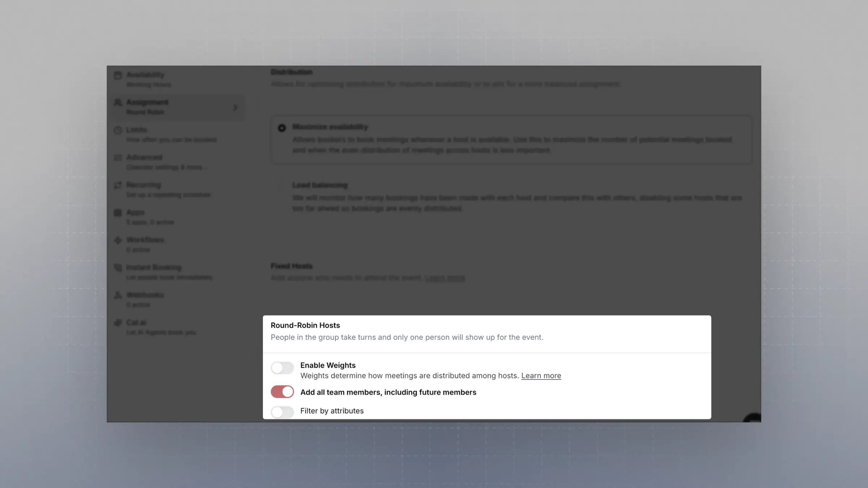Expand Assignment tab chevron arrow
The width and height of the screenshot is (868, 488).
(x=235, y=107)
